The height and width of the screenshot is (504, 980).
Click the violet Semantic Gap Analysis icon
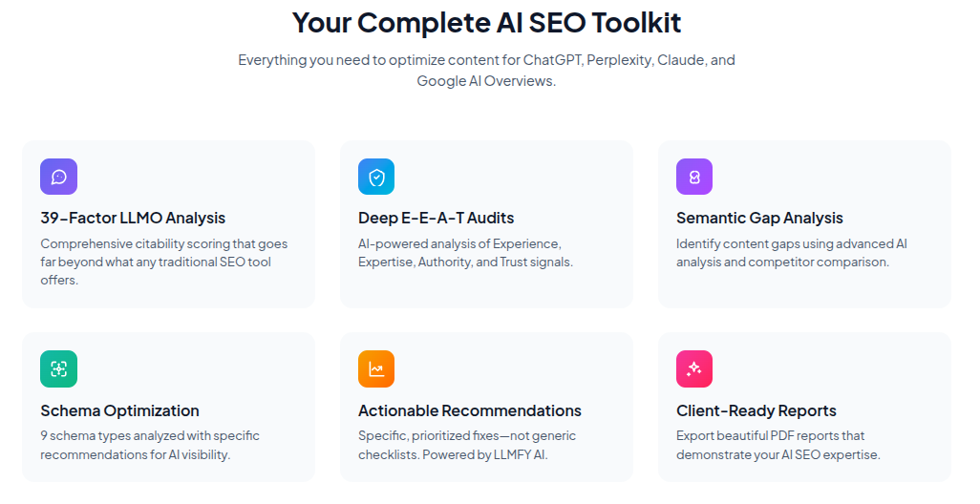click(x=694, y=177)
